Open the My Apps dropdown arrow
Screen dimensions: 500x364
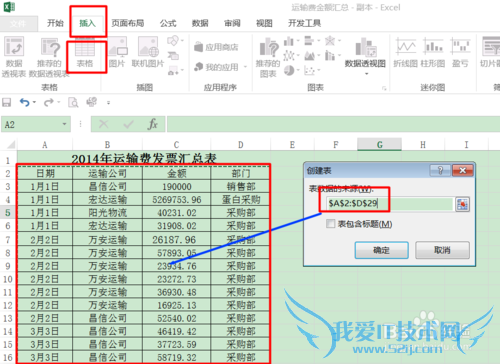pos(245,67)
